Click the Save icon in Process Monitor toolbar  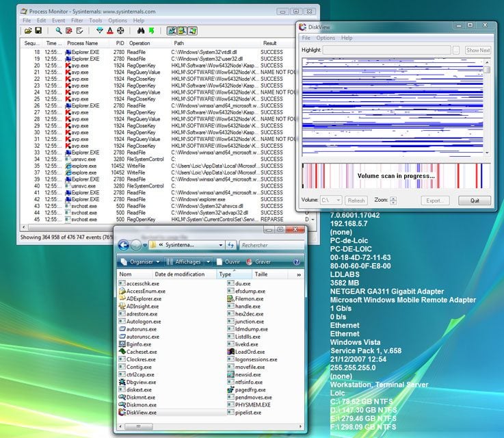pyautogui.click(x=38, y=31)
